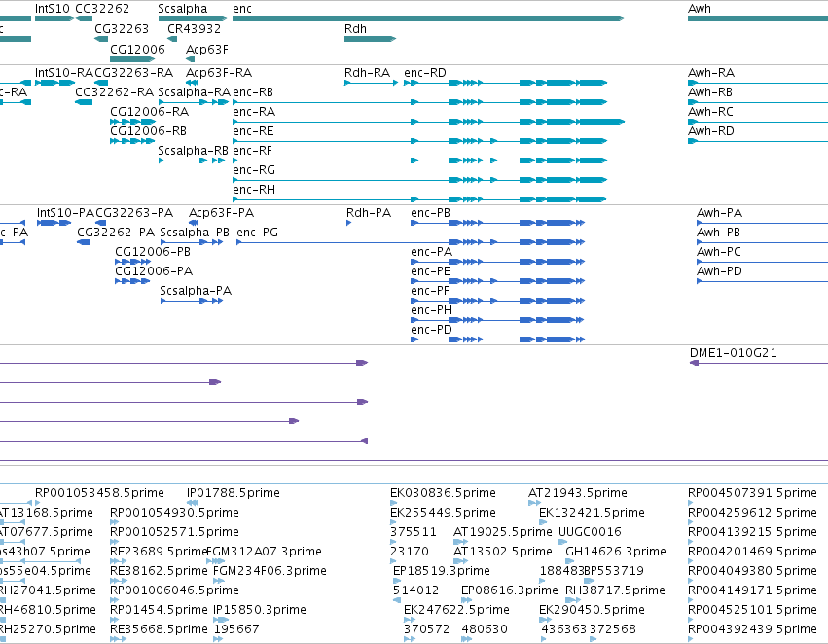Select CG12006-PB protein label

153,252
